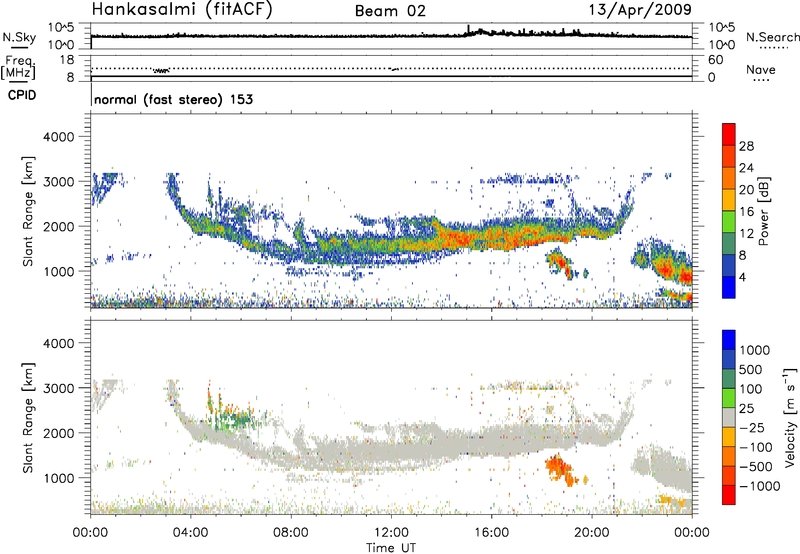Click 'normal (fast stereo) 153' text
This screenshot has width=800, height=554.
[x=173, y=99]
